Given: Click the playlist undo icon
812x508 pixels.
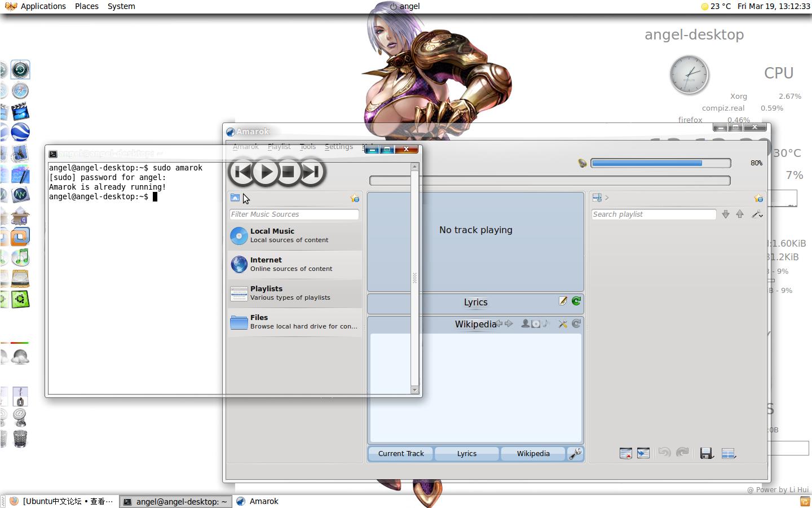Looking at the screenshot, I should point(664,453).
